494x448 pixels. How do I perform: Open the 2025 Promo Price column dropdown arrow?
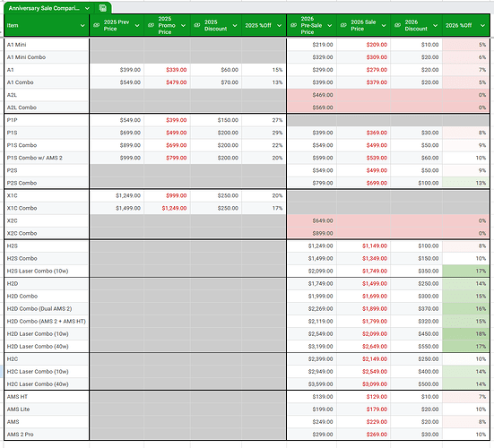click(x=183, y=25)
